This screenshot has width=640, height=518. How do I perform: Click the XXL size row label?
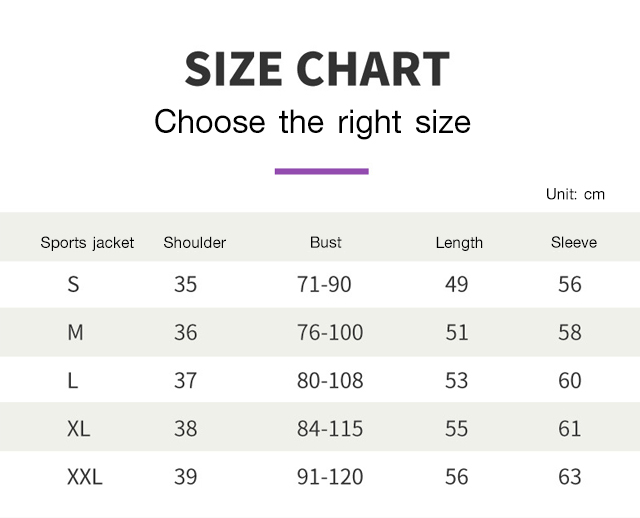tap(84, 477)
